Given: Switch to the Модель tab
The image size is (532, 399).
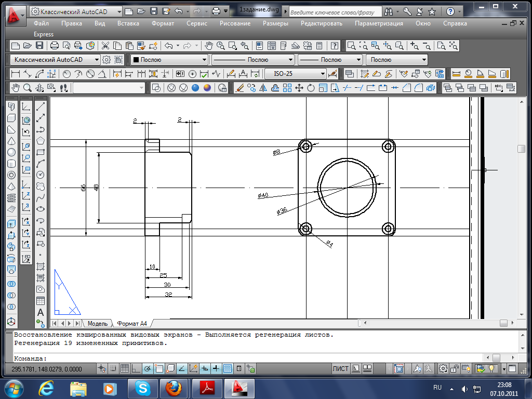Looking at the screenshot, I should pos(97,323).
